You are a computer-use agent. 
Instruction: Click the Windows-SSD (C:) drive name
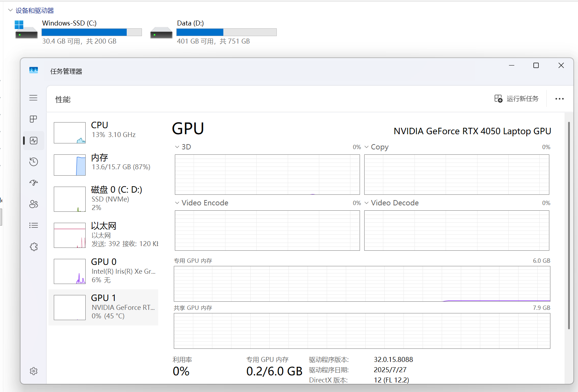69,23
